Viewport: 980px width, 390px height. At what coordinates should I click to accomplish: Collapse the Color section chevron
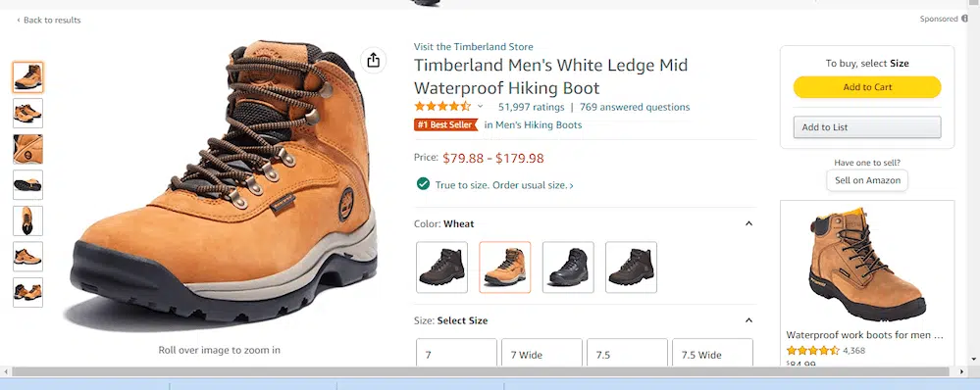click(748, 223)
